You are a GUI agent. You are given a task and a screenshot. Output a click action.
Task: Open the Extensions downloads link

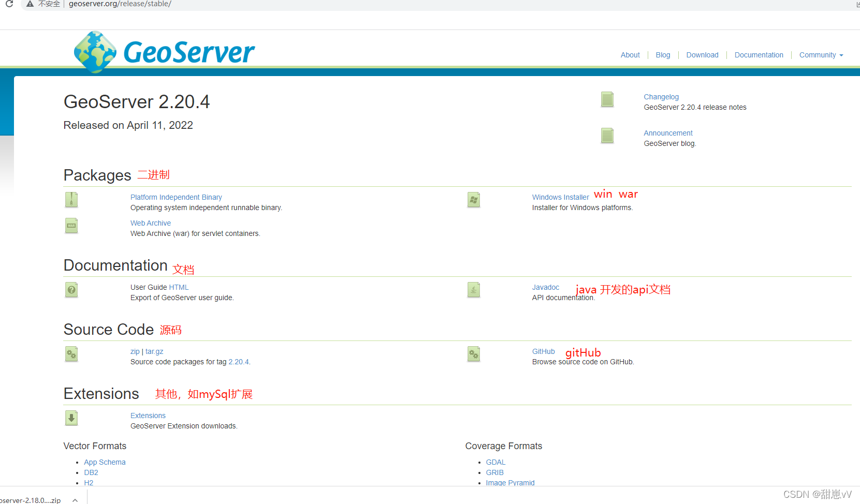click(148, 416)
